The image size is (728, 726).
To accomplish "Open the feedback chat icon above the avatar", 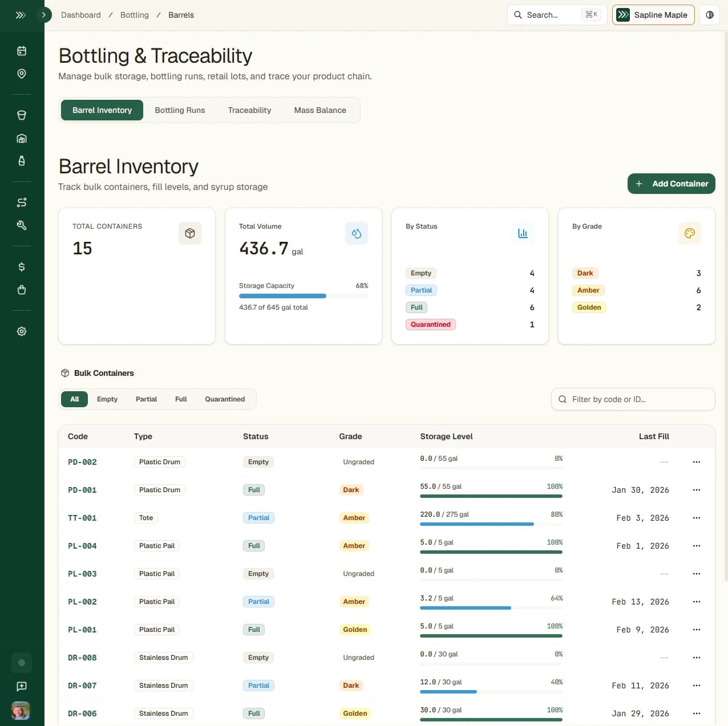I will click(x=21, y=686).
